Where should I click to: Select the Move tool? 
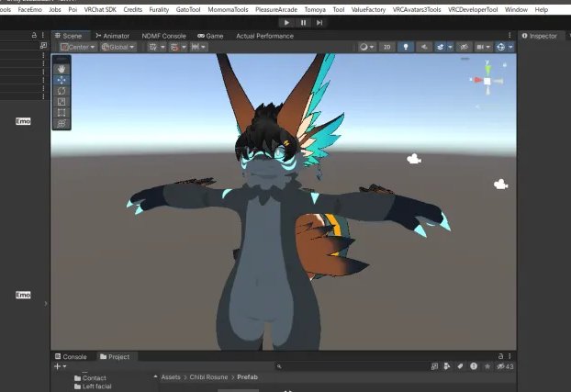click(x=62, y=80)
